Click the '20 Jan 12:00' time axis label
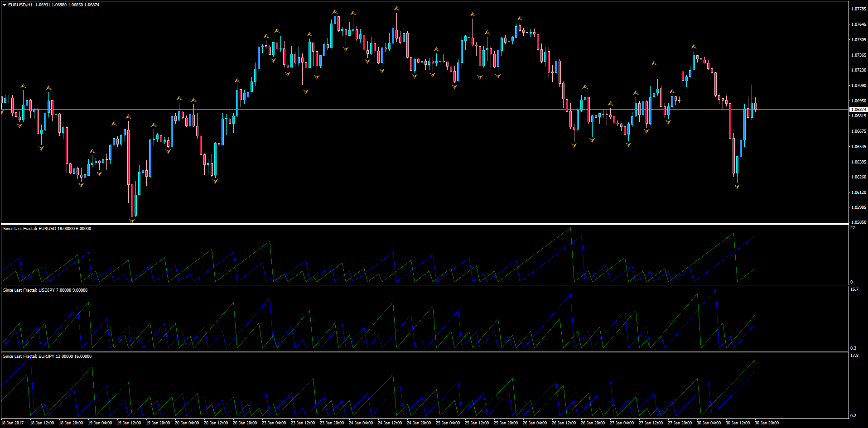 pyautogui.click(x=216, y=423)
